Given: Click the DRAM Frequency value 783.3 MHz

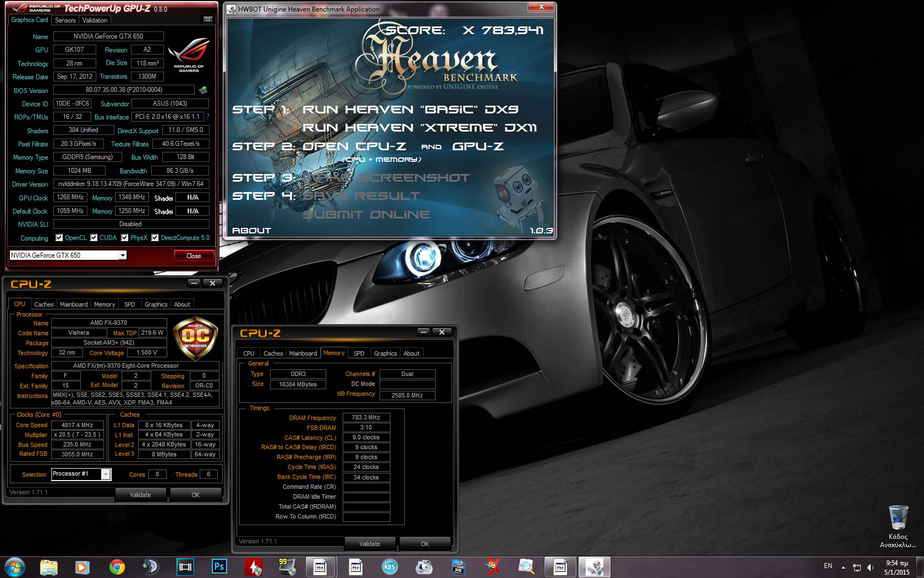Looking at the screenshot, I should 366,417.
